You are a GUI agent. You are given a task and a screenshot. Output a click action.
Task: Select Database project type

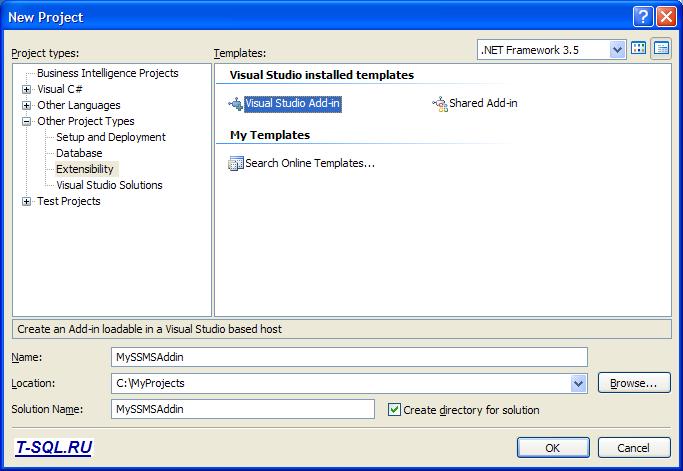click(79, 153)
